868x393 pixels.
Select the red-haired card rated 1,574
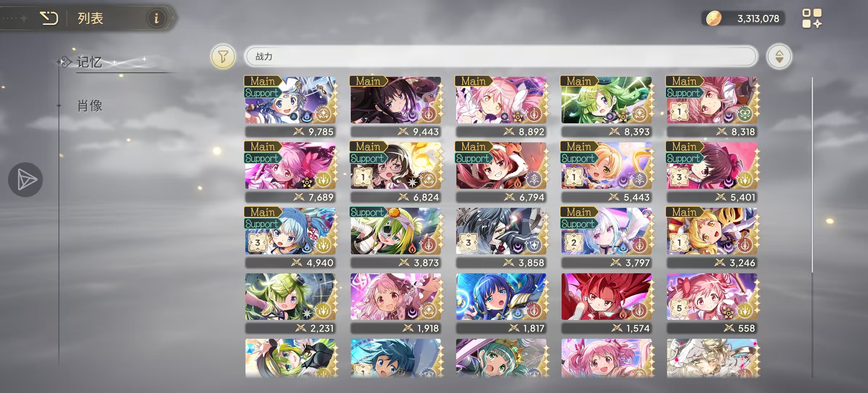tap(606, 303)
